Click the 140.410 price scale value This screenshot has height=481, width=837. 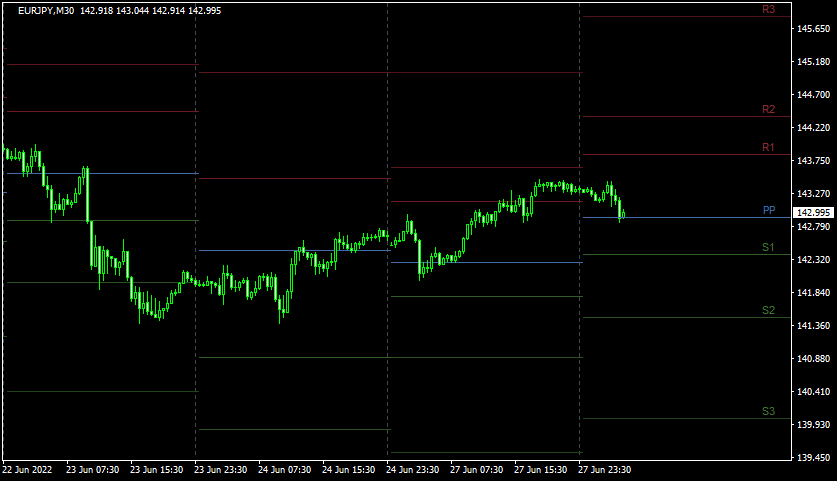click(x=814, y=392)
